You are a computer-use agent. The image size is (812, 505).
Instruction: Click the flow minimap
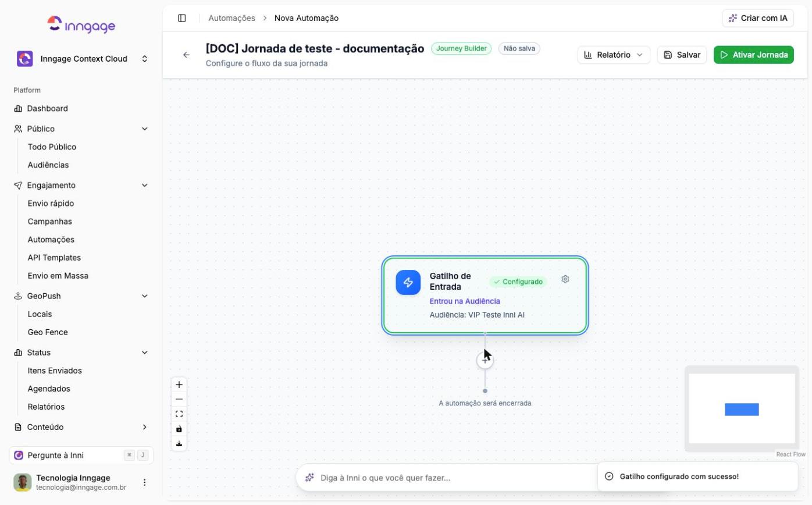point(742,408)
